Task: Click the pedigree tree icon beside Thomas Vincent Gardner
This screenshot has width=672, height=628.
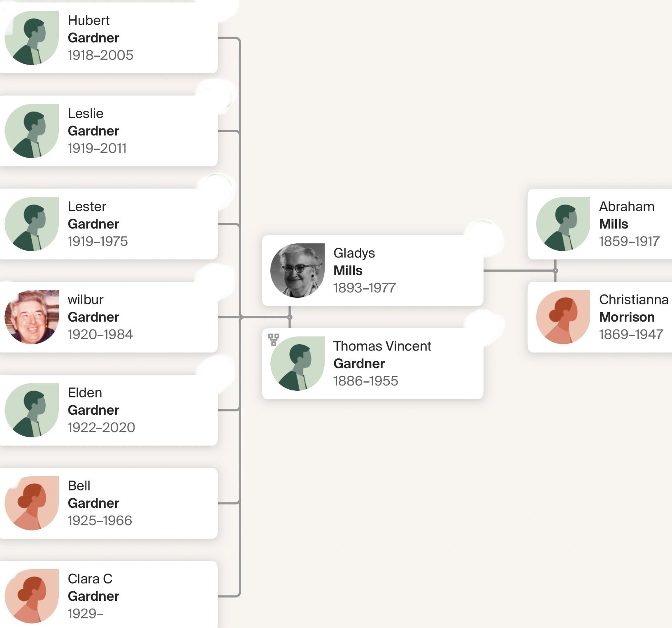Action: (x=274, y=340)
